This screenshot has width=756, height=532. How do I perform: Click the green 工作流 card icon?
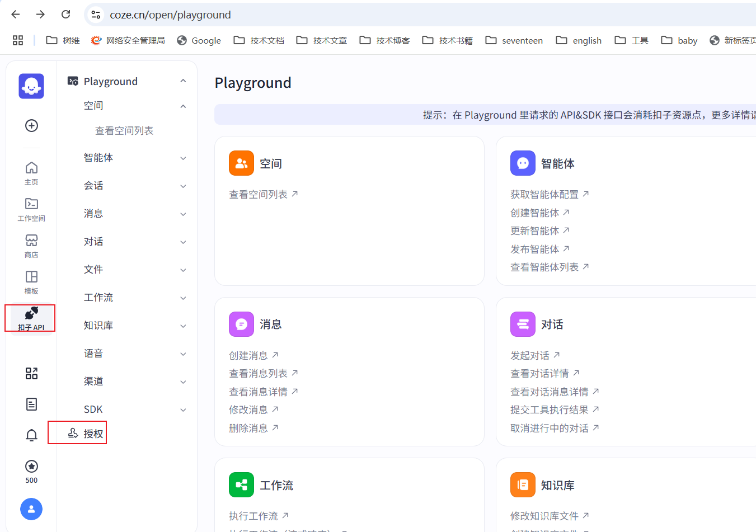pyautogui.click(x=241, y=485)
